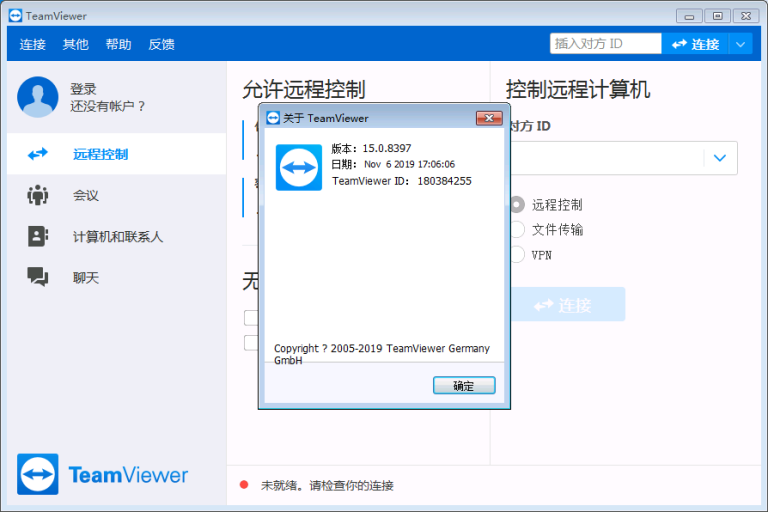The width and height of the screenshot is (768, 512).
Task: Click the top-bar 连接 button
Action: pos(696,44)
